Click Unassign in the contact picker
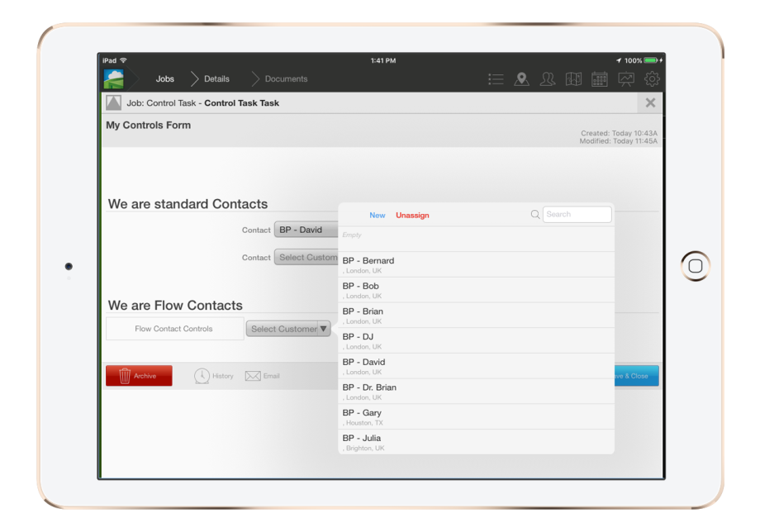The width and height of the screenshot is (760, 532). pos(413,215)
